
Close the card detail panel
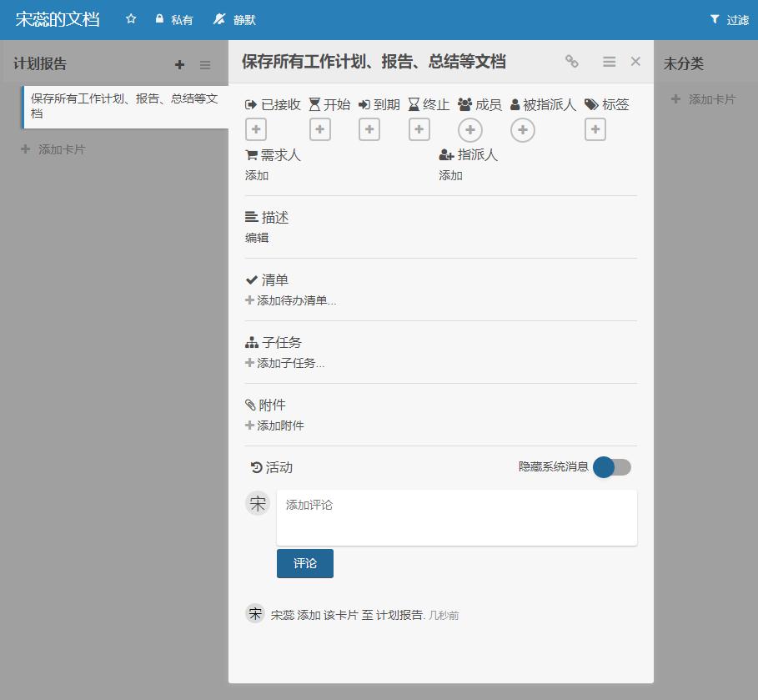click(635, 61)
